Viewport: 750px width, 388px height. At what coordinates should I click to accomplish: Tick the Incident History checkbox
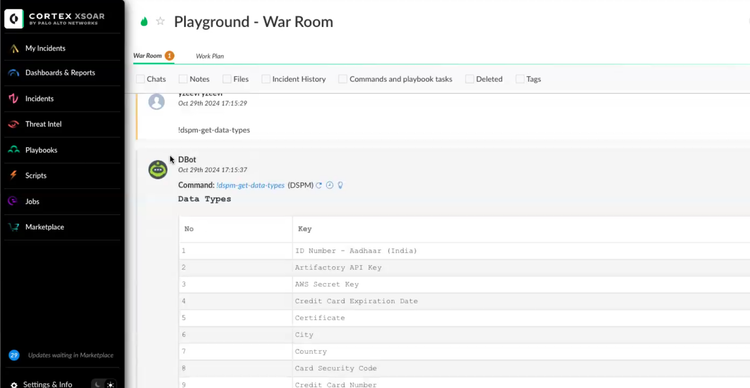coord(266,79)
